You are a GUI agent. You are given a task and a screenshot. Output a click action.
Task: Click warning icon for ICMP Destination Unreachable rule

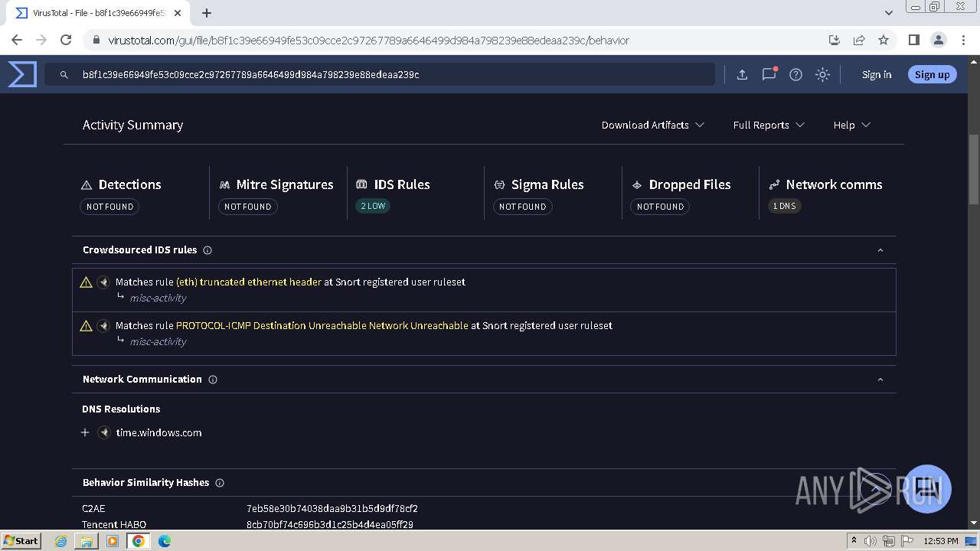click(87, 325)
